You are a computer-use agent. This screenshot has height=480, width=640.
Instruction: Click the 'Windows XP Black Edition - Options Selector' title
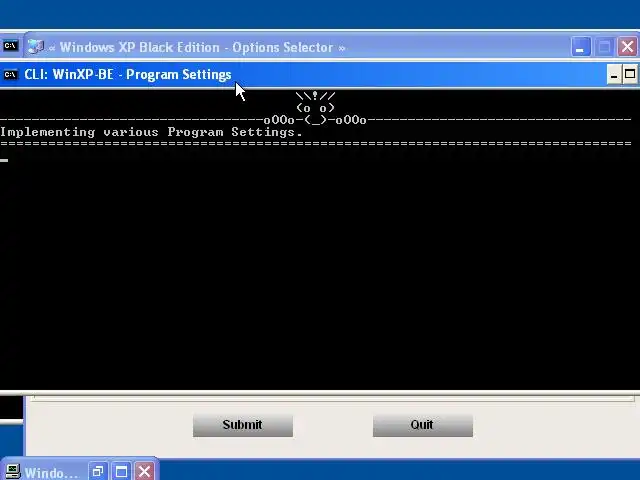(x=197, y=47)
